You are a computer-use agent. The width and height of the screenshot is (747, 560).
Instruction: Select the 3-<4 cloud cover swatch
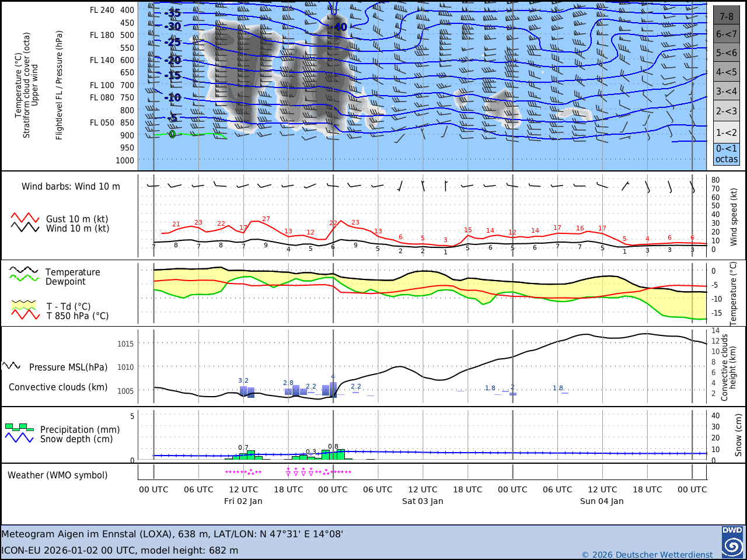click(x=727, y=91)
